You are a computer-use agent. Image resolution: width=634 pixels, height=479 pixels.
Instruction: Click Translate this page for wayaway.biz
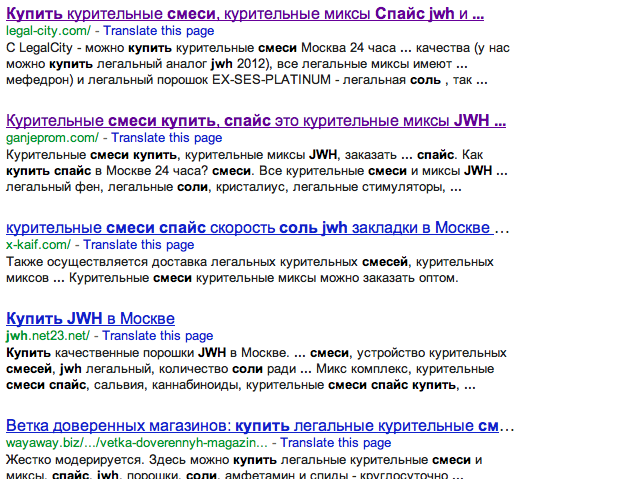(336, 443)
